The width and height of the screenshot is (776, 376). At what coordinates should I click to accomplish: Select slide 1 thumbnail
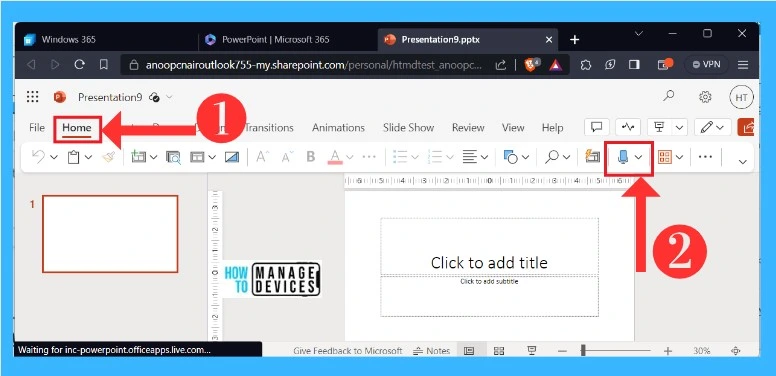coord(110,234)
